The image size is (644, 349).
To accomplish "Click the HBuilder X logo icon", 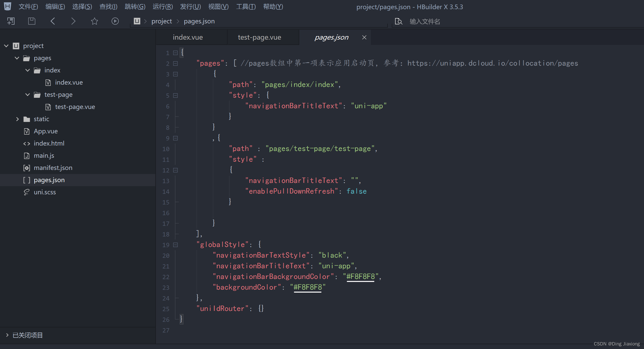I will click(8, 6).
